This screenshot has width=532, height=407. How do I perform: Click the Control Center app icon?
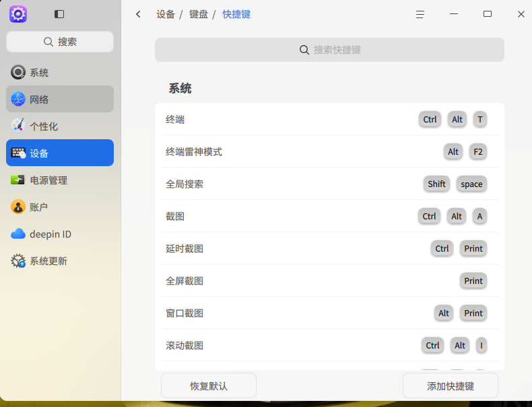[x=18, y=14]
